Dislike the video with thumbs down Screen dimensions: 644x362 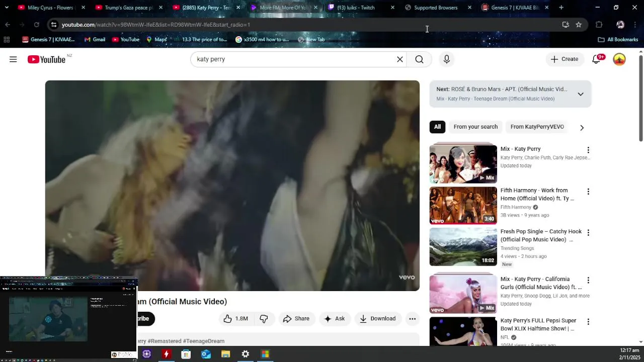264,319
